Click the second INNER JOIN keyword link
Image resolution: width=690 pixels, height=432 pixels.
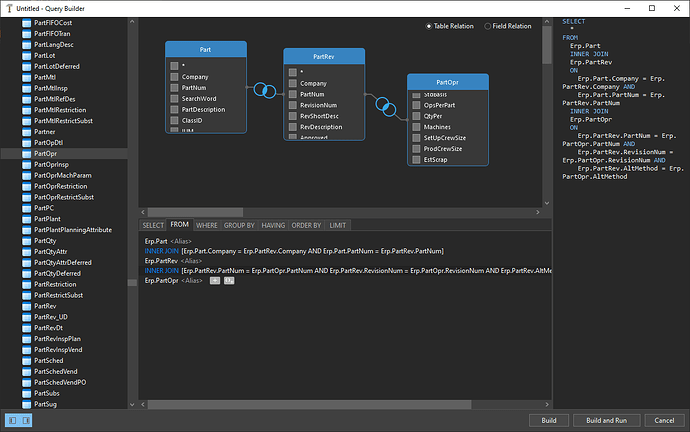[161, 271]
